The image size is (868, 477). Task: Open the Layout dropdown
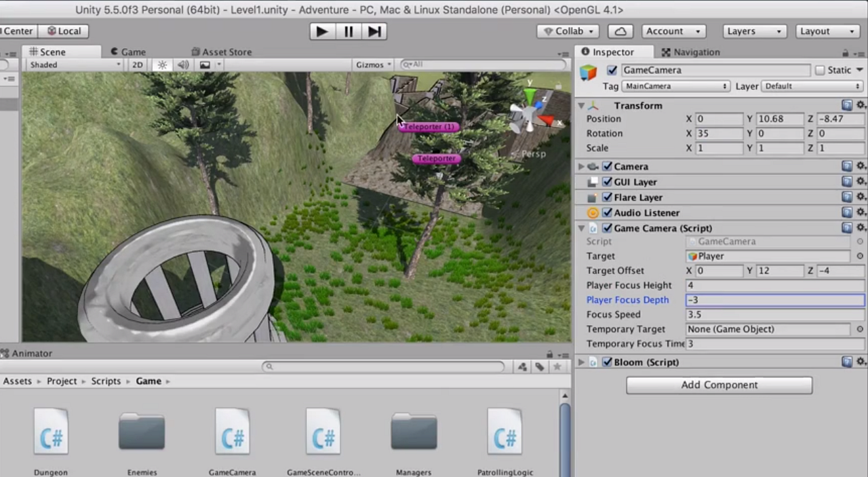click(826, 31)
